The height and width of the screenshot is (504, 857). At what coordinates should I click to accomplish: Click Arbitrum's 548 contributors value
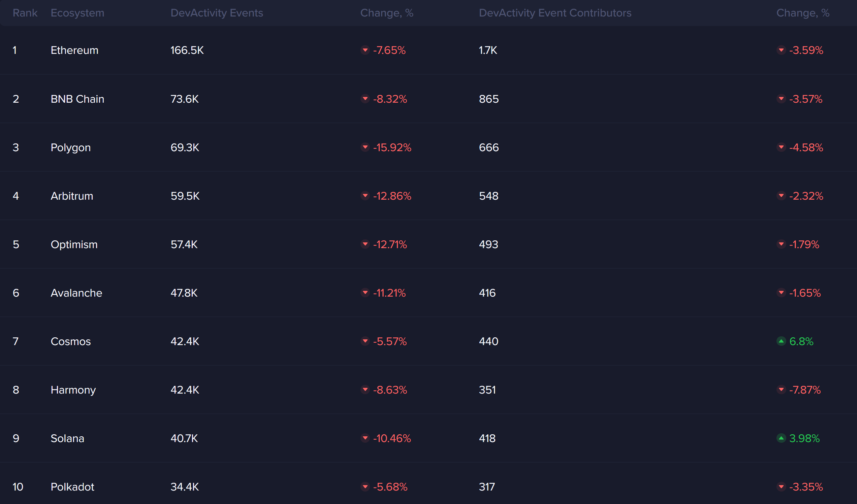(x=488, y=196)
